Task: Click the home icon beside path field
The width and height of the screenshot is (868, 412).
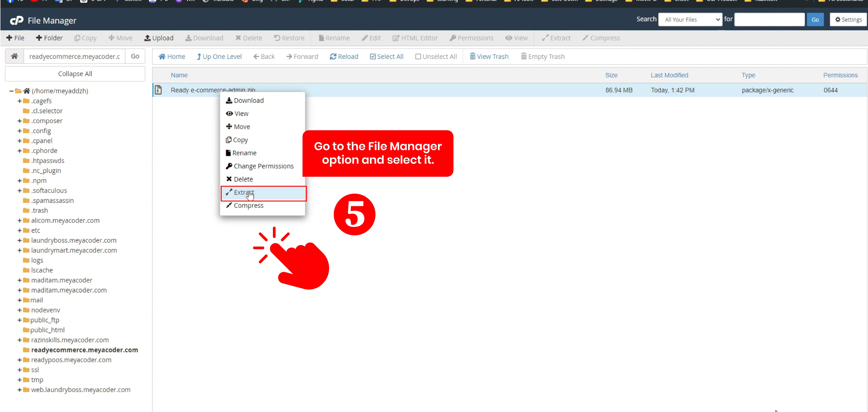Action: point(14,56)
